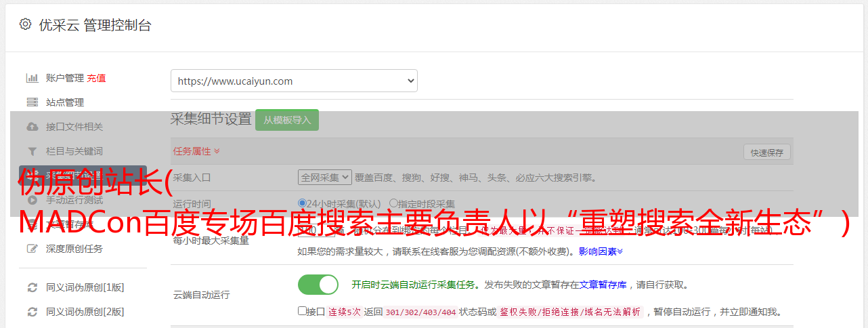
Task: Click the cloud upload icon for 接口文件相关
Action: pos(32,127)
